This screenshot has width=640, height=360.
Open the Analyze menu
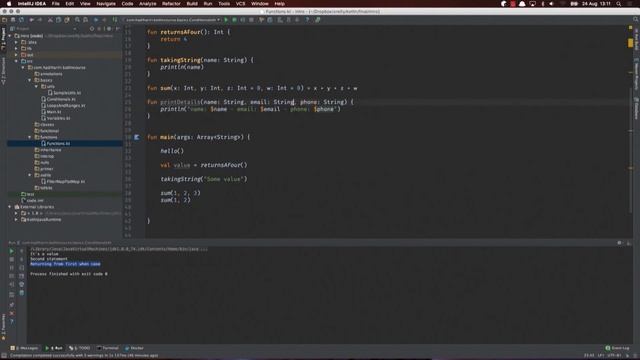coord(147,4)
